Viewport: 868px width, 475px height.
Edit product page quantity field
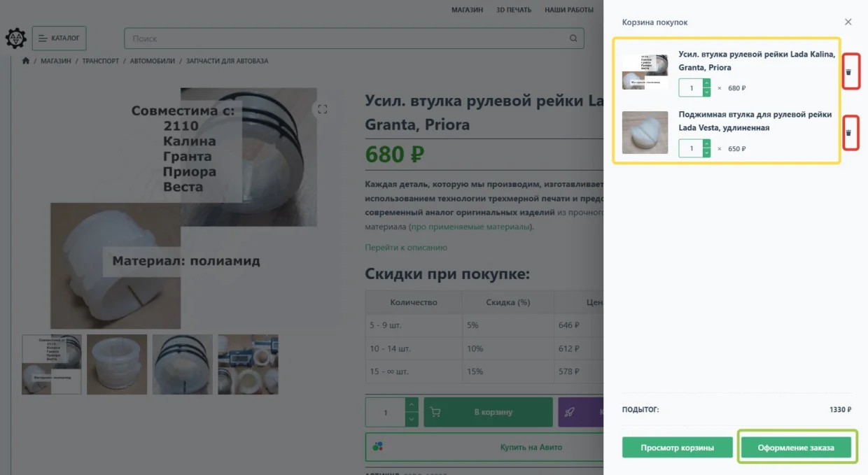point(386,413)
